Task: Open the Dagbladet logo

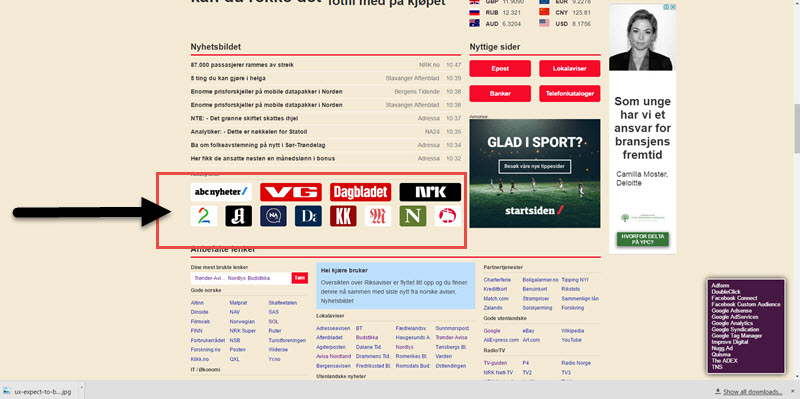Action: coord(361,192)
